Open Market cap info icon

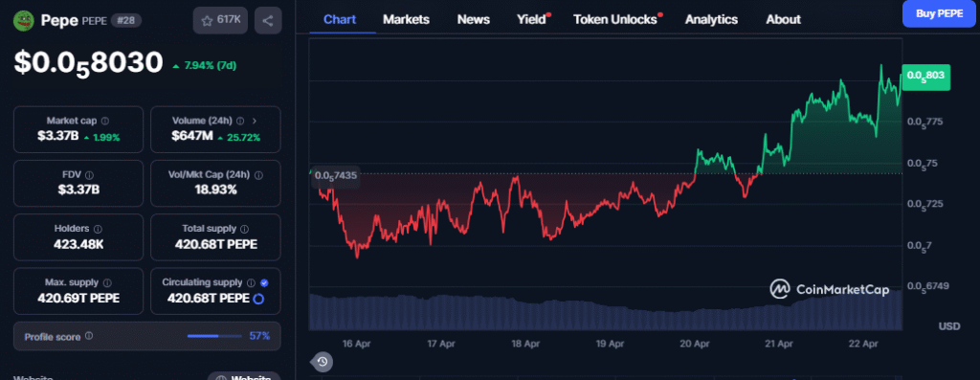pyautogui.click(x=105, y=121)
